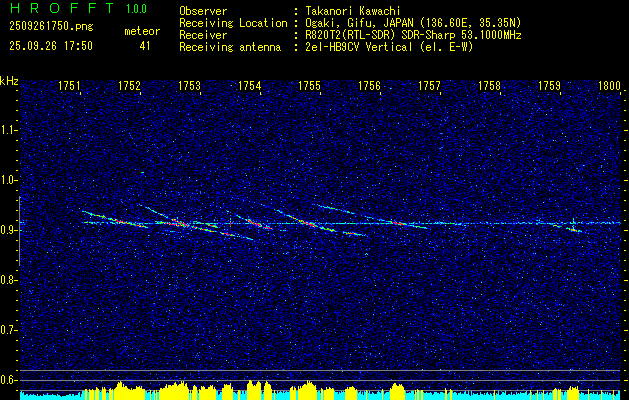The width and height of the screenshot is (629, 400).
Task: Click the meteor count 41
Action: coord(145,46)
